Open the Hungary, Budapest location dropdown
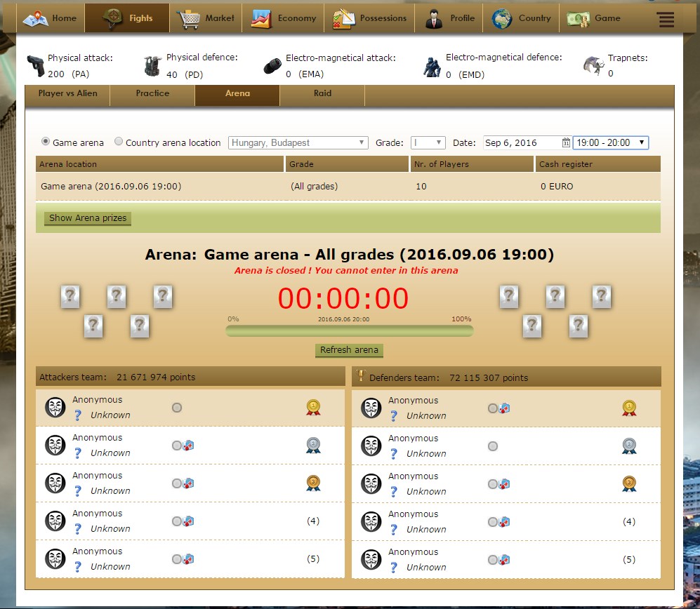 click(x=298, y=143)
